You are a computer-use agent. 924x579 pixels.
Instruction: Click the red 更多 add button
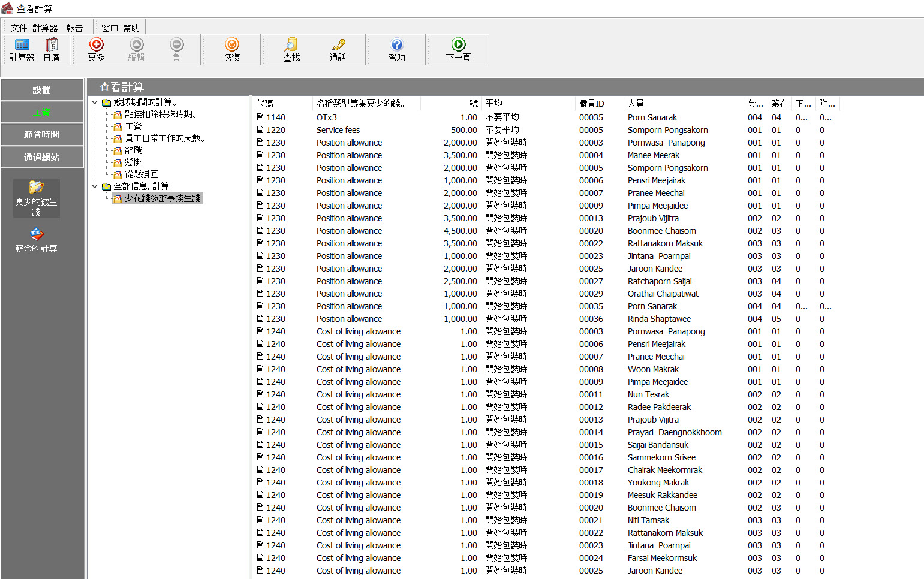[96, 49]
